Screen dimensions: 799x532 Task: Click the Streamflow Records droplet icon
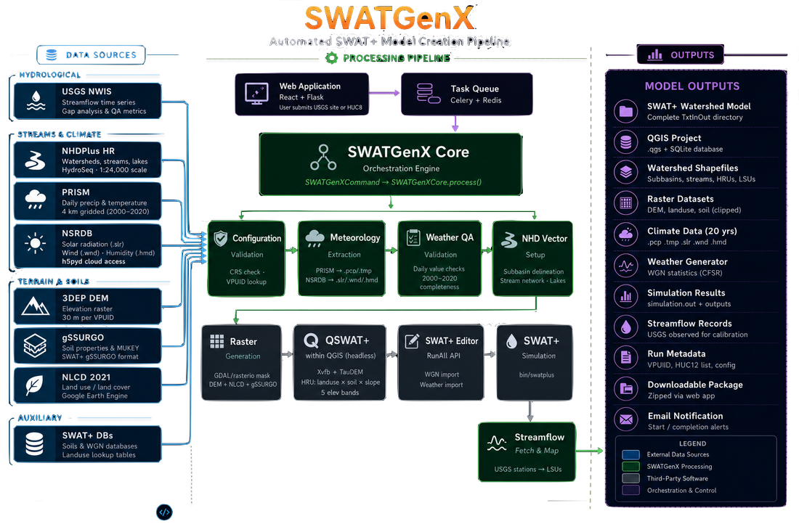(x=625, y=328)
